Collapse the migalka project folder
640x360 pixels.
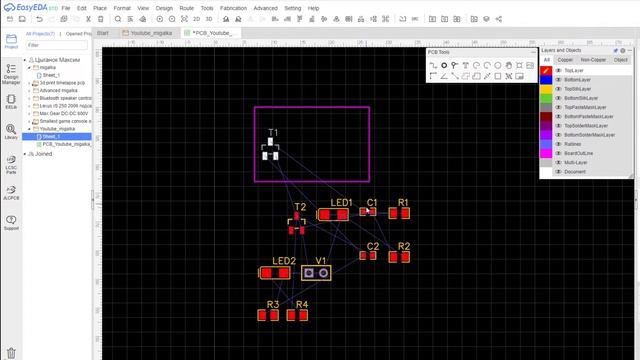[x=29, y=68]
